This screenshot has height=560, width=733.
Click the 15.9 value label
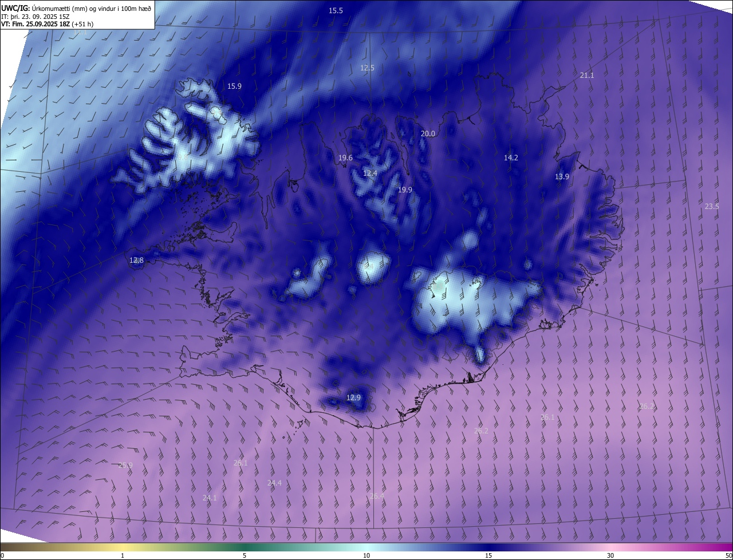[x=234, y=86]
